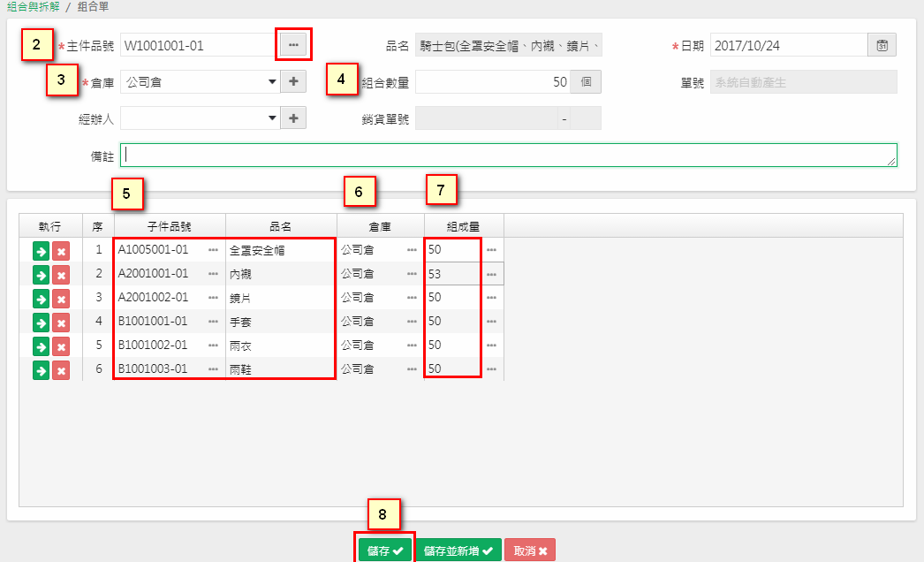Delete row 1 with red X icon
This screenshot has height=562, width=924.
pyautogui.click(x=61, y=252)
